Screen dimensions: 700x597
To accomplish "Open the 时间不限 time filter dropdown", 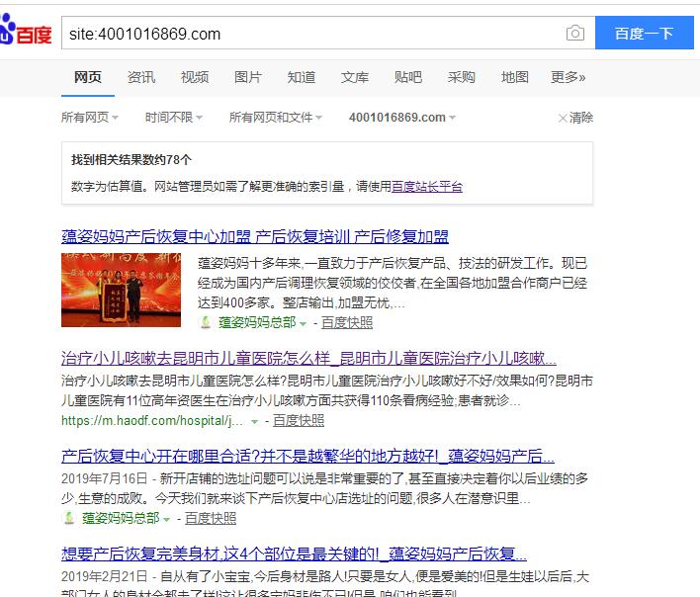I will (x=174, y=118).
